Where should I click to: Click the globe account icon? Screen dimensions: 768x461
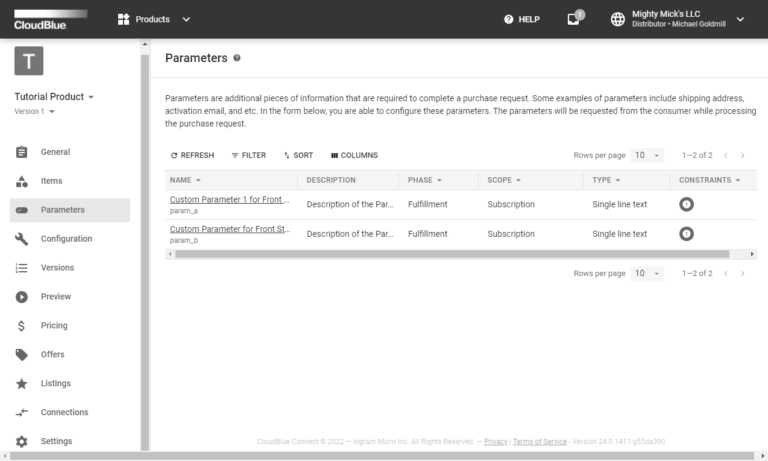(618, 19)
